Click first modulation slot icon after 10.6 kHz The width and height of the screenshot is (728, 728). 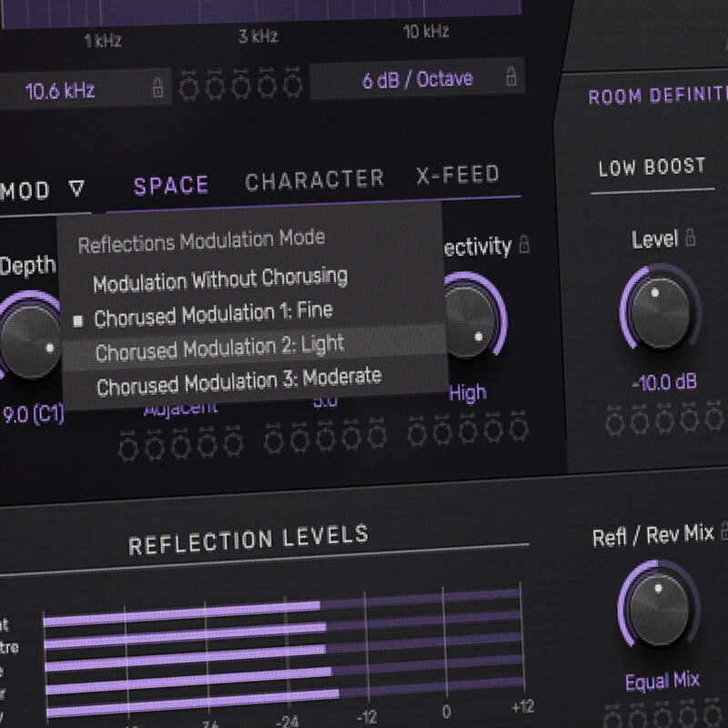point(188,85)
